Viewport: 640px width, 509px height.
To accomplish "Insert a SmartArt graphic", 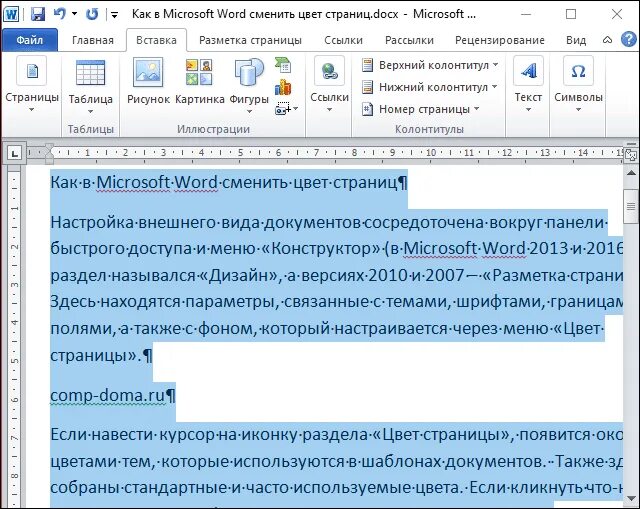I will [283, 65].
